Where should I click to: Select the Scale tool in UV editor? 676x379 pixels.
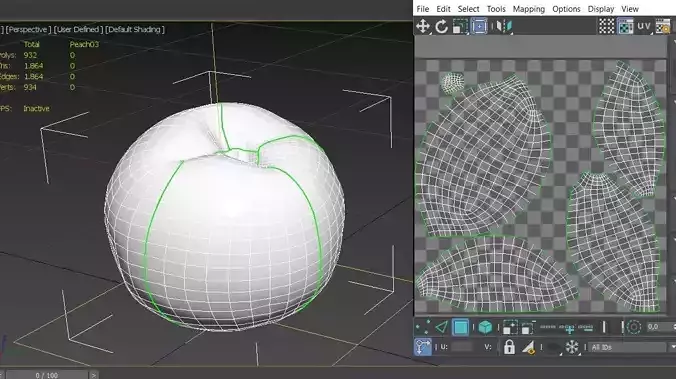point(460,26)
